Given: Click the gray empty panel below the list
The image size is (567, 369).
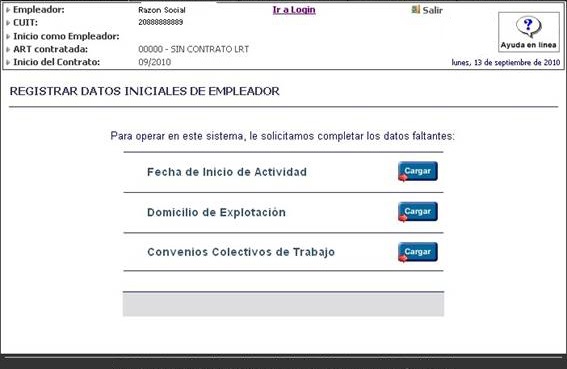Looking at the screenshot, I should pyautogui.click(x=284, y=305).
